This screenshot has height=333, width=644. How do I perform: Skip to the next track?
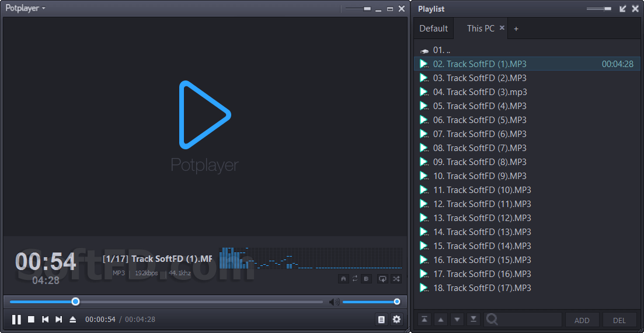(59, 319)
